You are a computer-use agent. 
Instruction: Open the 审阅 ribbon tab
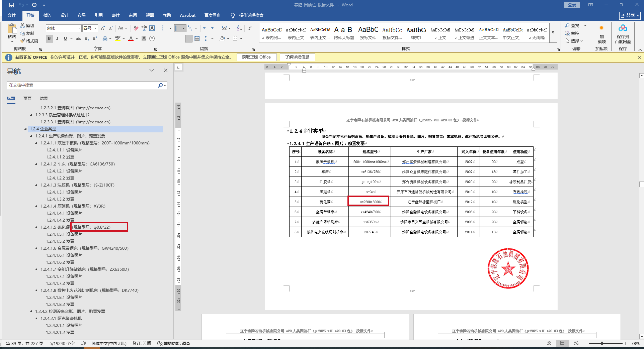133,15
